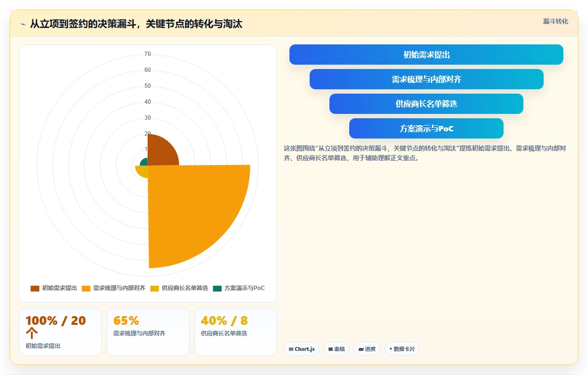Click axis tick label 50
The width and height of the screenshot is (588, 375).
pyautogui.click(x=148, y=86)
